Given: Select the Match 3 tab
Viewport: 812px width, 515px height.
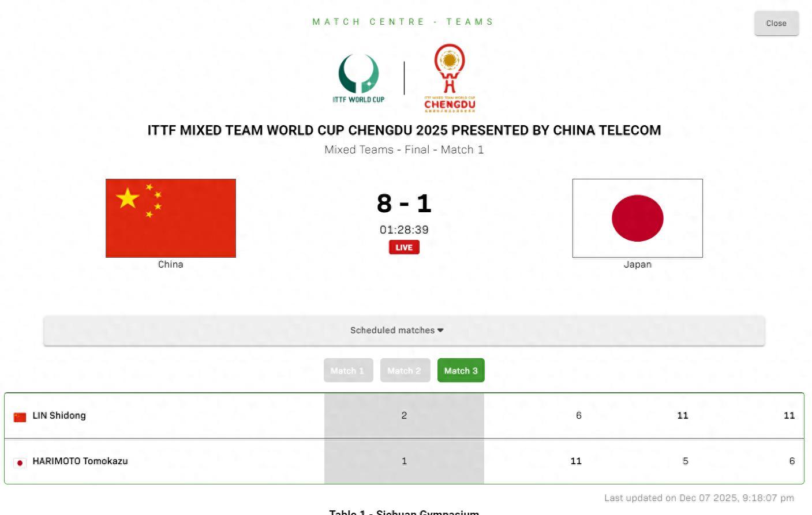Looking at the screenshot, I should point(461,370).
